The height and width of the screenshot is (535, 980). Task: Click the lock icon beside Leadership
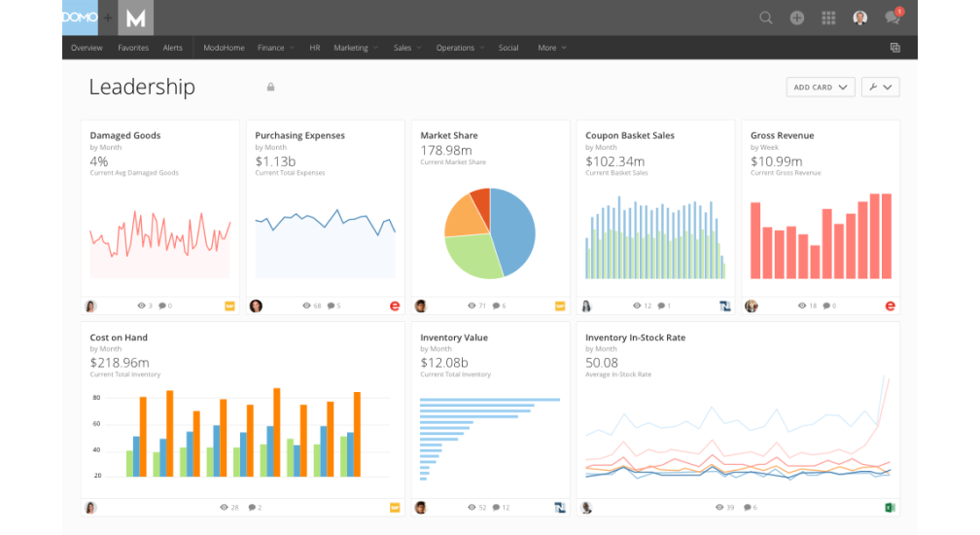[x=270, y=87]
